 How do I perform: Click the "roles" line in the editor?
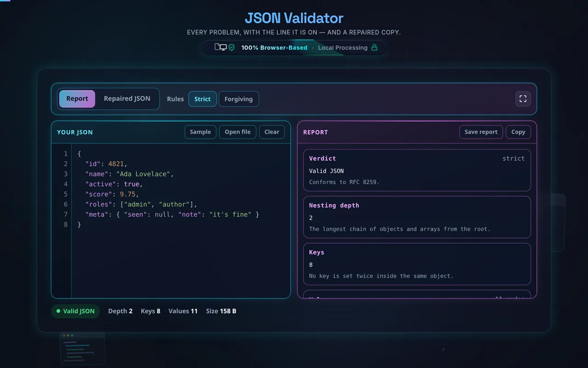pyautogui.click(x=141, y=204)
